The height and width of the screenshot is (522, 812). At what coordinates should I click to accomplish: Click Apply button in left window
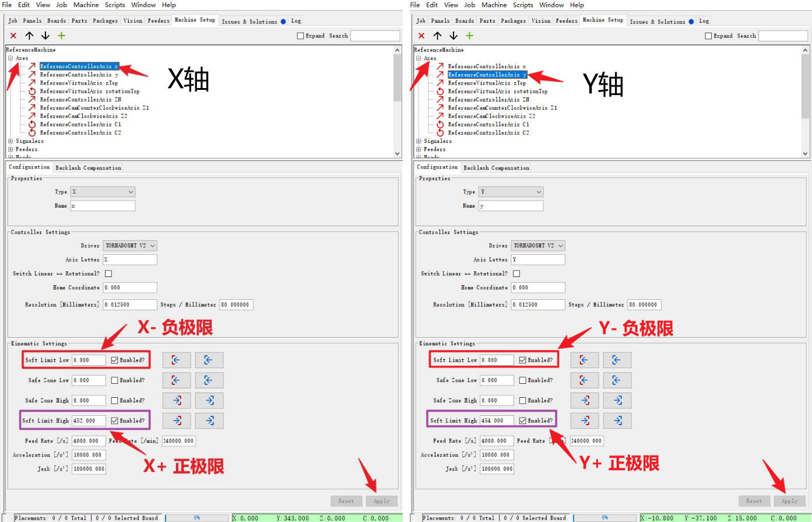tap(381, 501)
